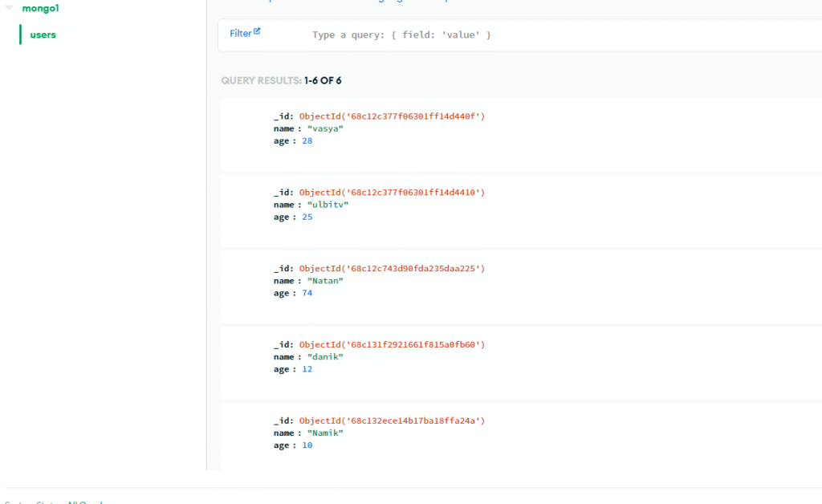Select the name value "Natan"
The width and height of the screenshot is (822, 504).
(x=326, y=281)
